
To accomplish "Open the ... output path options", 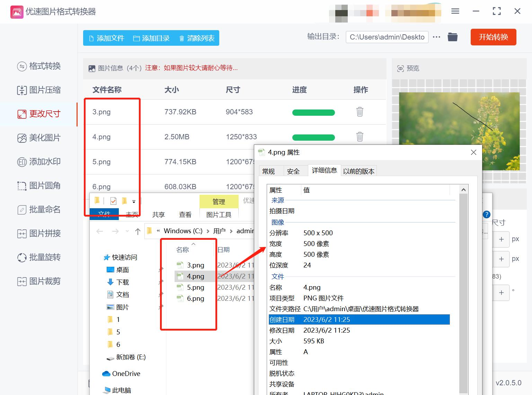I will (436, 37).
